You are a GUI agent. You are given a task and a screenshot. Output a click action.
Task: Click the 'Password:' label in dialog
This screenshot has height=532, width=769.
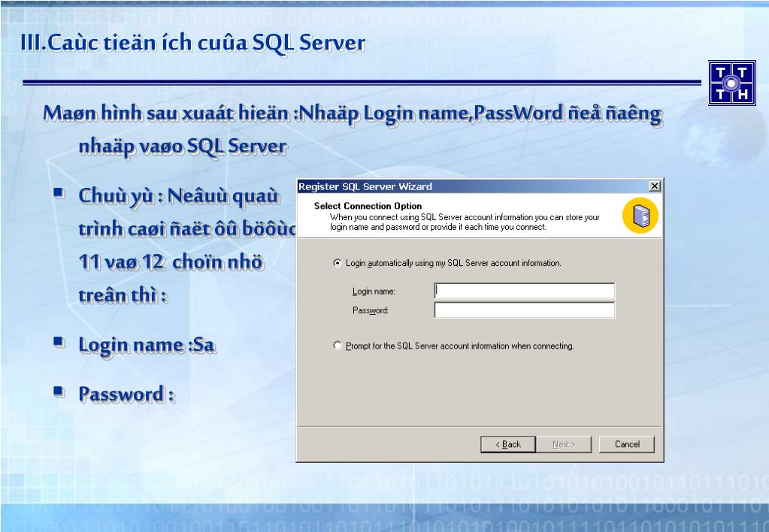point(371,310)
